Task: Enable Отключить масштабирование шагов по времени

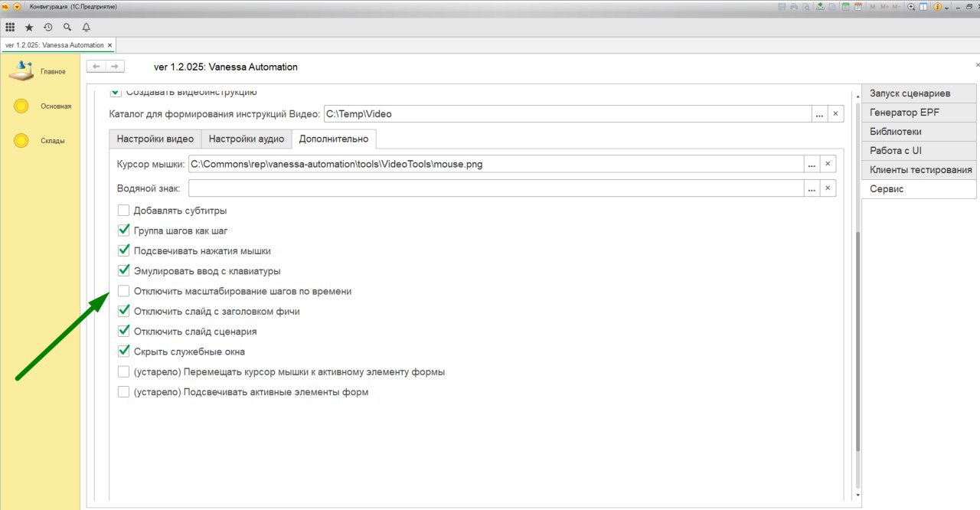Action: click(123, 291)
